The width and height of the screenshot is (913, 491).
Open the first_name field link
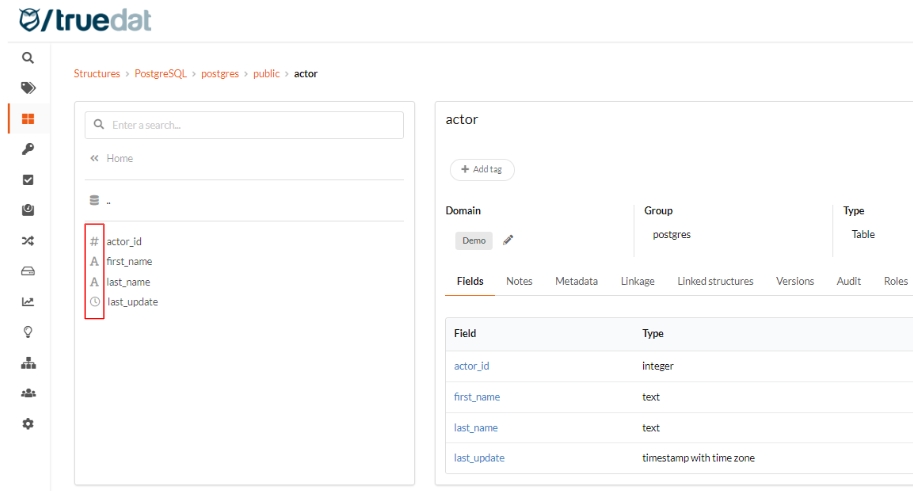point(476,397)
